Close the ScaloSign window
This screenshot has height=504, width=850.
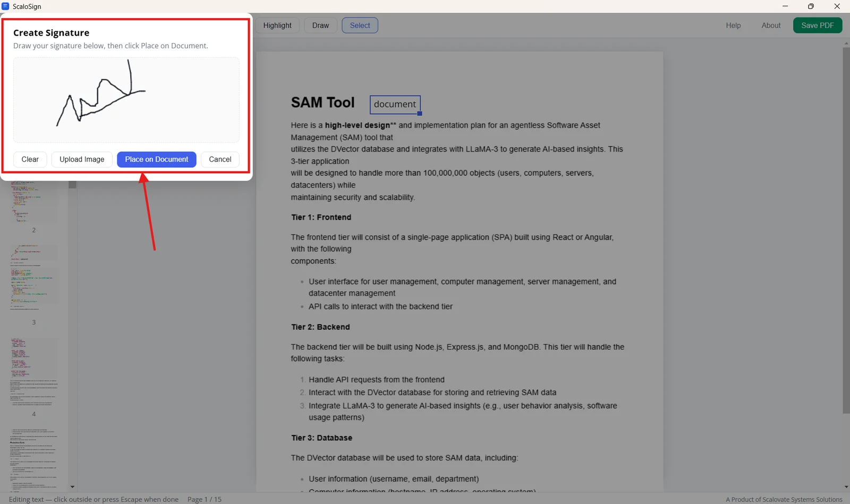[837, 6]
